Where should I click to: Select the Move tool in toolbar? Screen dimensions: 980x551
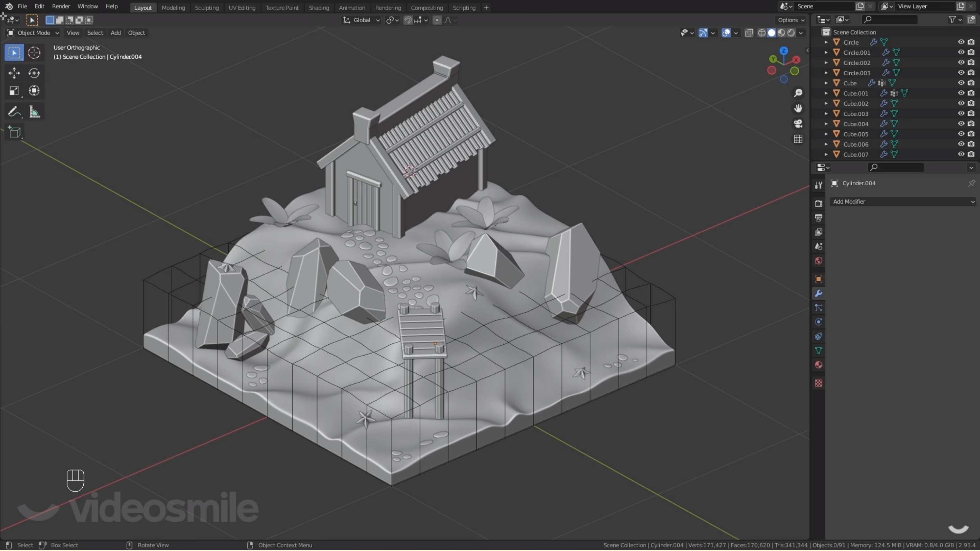14,73
